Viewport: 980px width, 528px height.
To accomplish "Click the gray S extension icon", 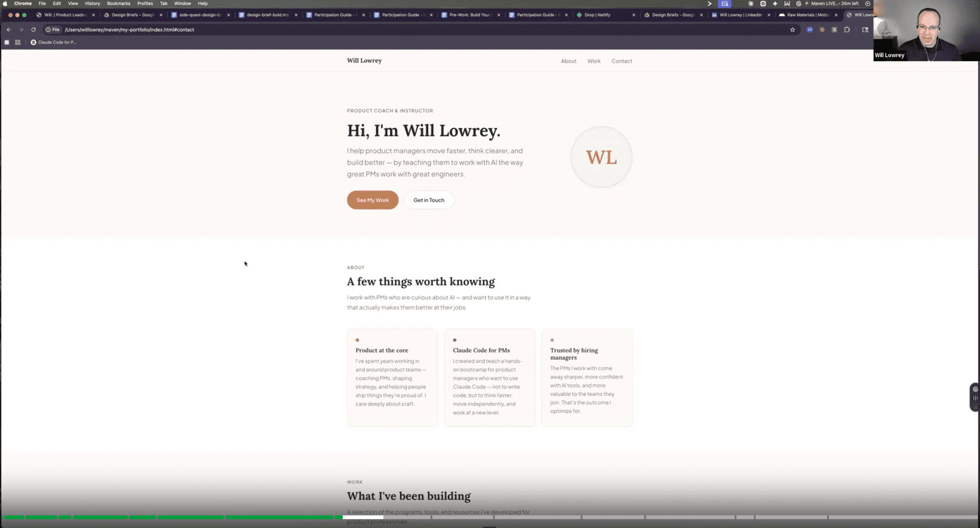I will click(x=834, y=29).
